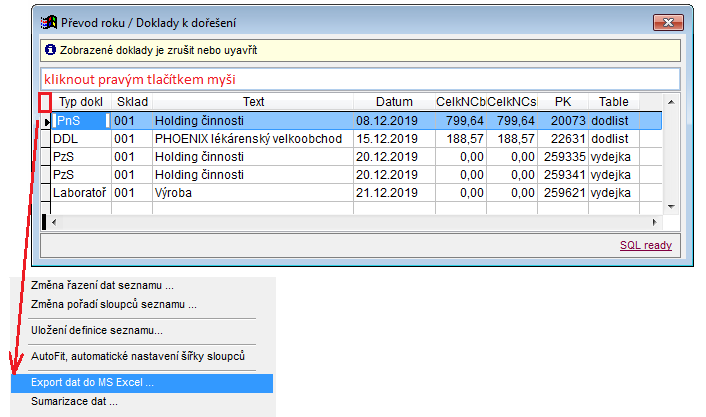The height and width of the screenshot is (417, 706).
Task: Click the 'Výroba' text cell
Action: pyautogui.click(x=253, y=193)
